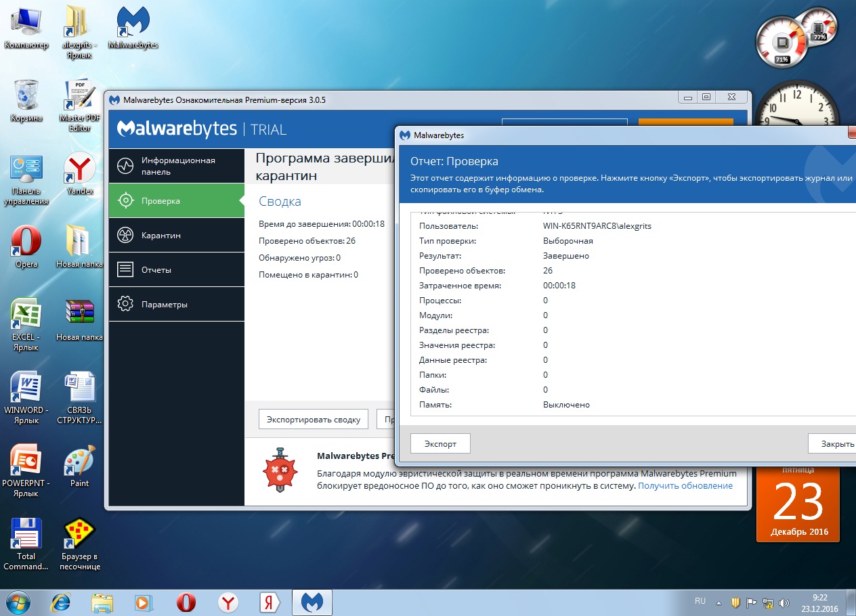Click the Выключено memory value
The height and width of the screenshot is (616, 856).
[x=566, y=405]
